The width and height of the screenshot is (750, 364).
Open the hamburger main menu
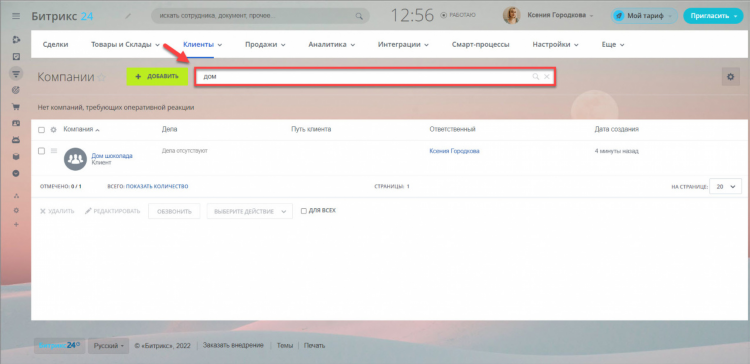16,16
